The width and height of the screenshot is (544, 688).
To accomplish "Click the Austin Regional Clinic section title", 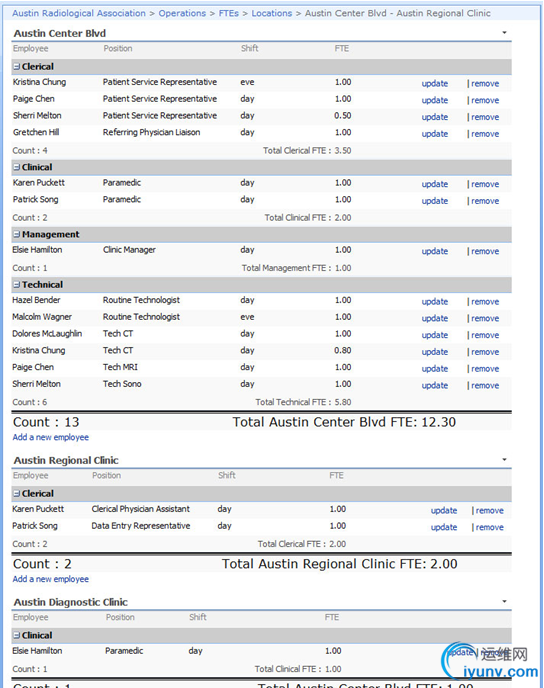I will pyautogui.click(x=66, y=460).
